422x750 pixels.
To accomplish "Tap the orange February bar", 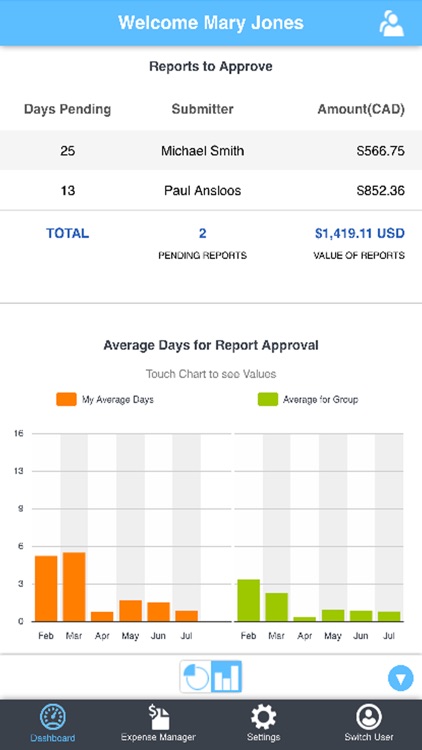I will [x=46, y=588].
